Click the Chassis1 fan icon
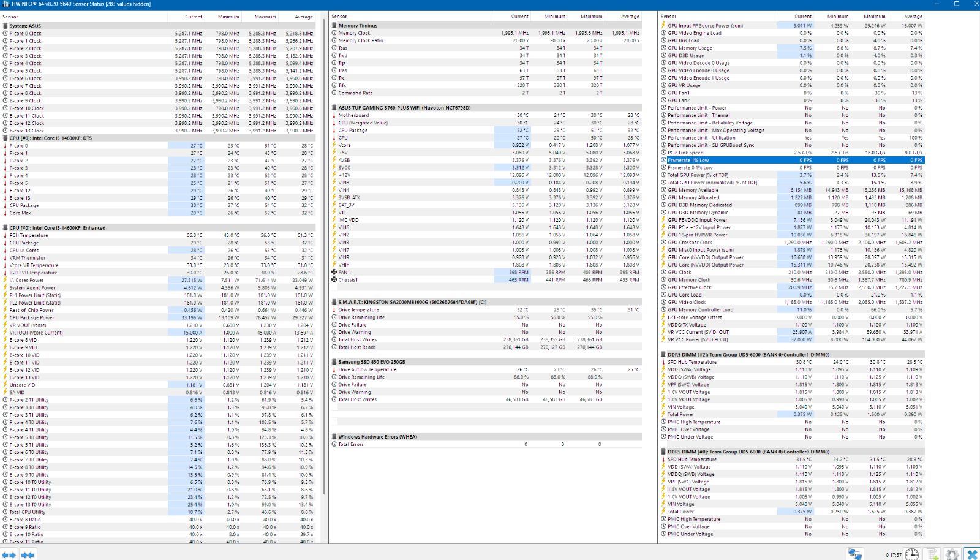Viewport: 980px width, 560px height. [334, 279]
